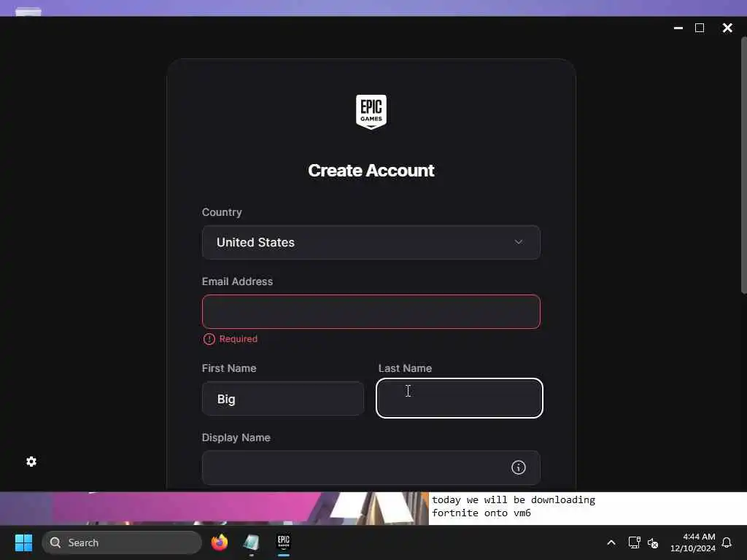Expand the Country dropdown
Viewport: 747px width, 560px height.
click(371, 242)
